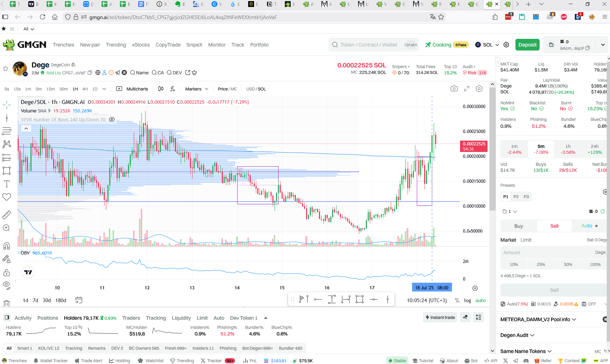Select the ruler measure tool
Screen dimensions: 610x364
pos(7,215)
